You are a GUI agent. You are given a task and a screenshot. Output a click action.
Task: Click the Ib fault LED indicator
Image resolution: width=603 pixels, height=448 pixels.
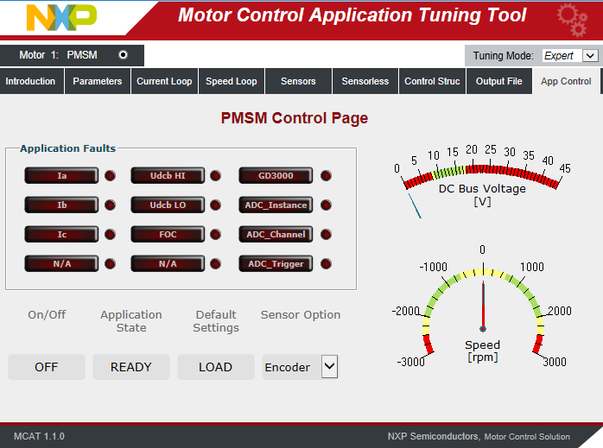coord(110,205)
